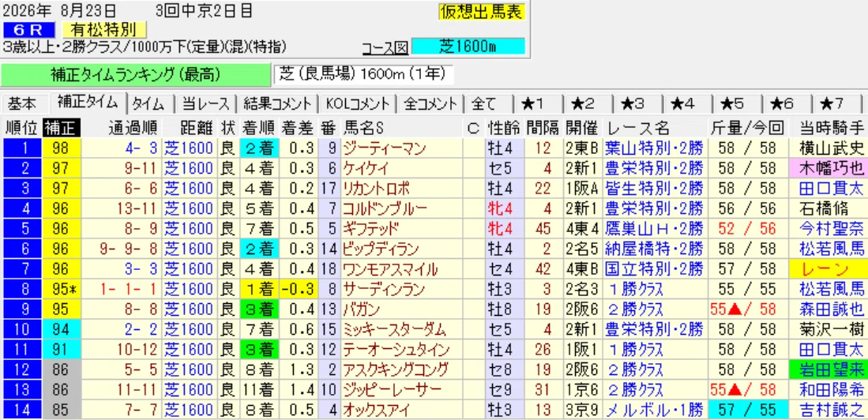
Task: Open race 納屋橋特・2勝
Action: (x=654, y=249)
